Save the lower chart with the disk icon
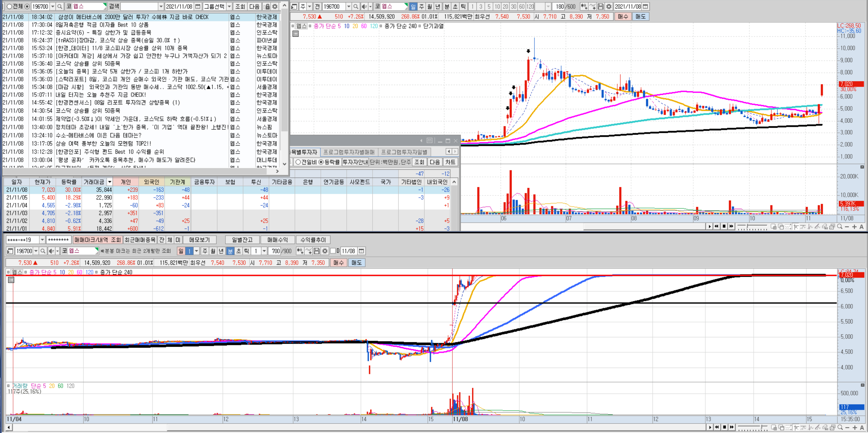The height and width of the screenshot is (433, 868). [x=317, y=251]
